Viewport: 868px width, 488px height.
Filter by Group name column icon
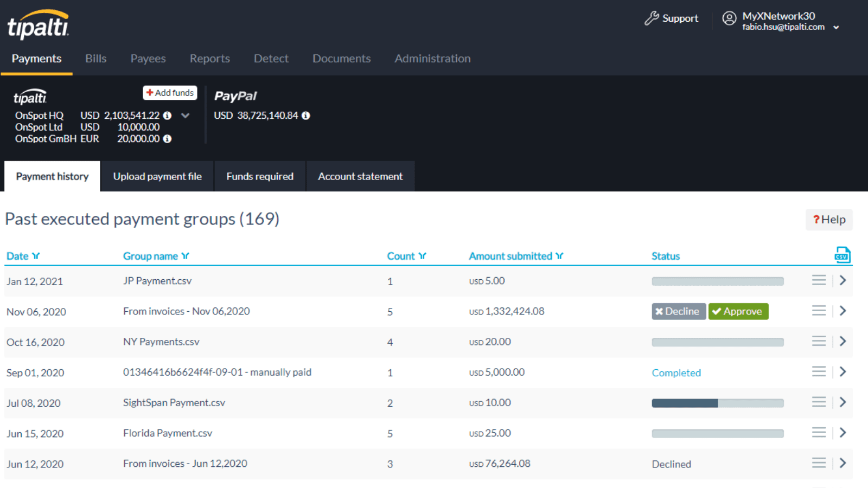pos(185,256)
